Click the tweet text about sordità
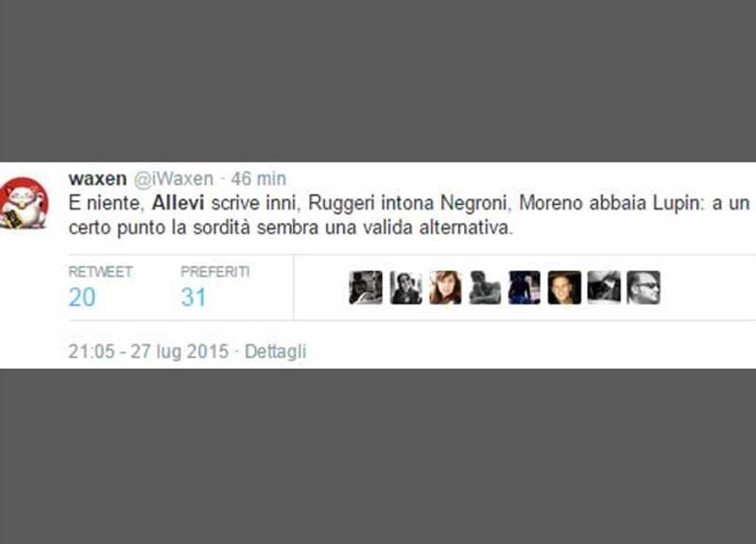This screenshot has width=756, height=544. [x=409, y=215]
